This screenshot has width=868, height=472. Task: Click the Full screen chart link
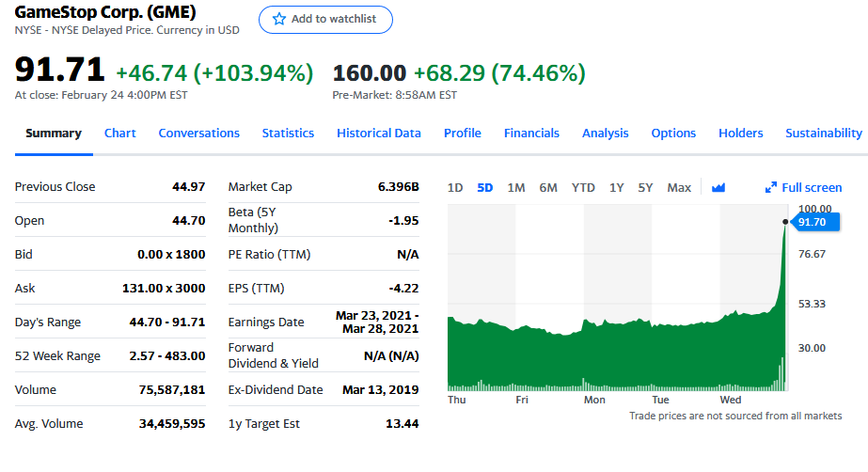tap(812, 188)
